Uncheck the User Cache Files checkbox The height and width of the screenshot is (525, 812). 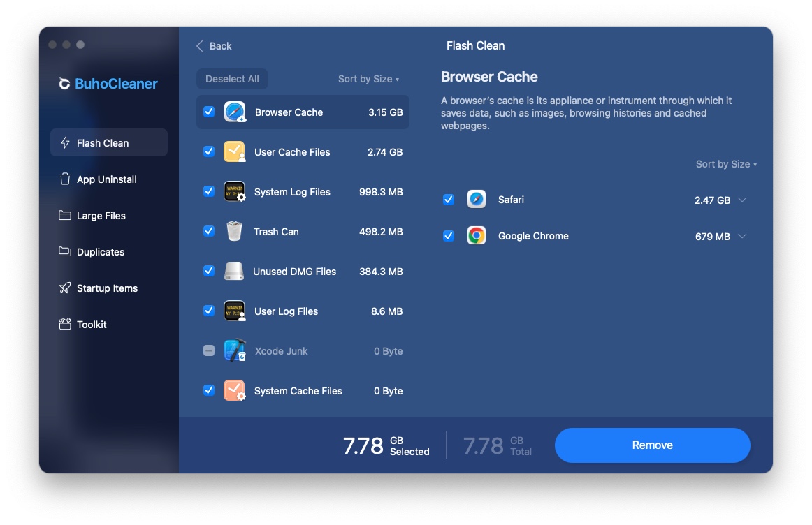tap(209, 151)
